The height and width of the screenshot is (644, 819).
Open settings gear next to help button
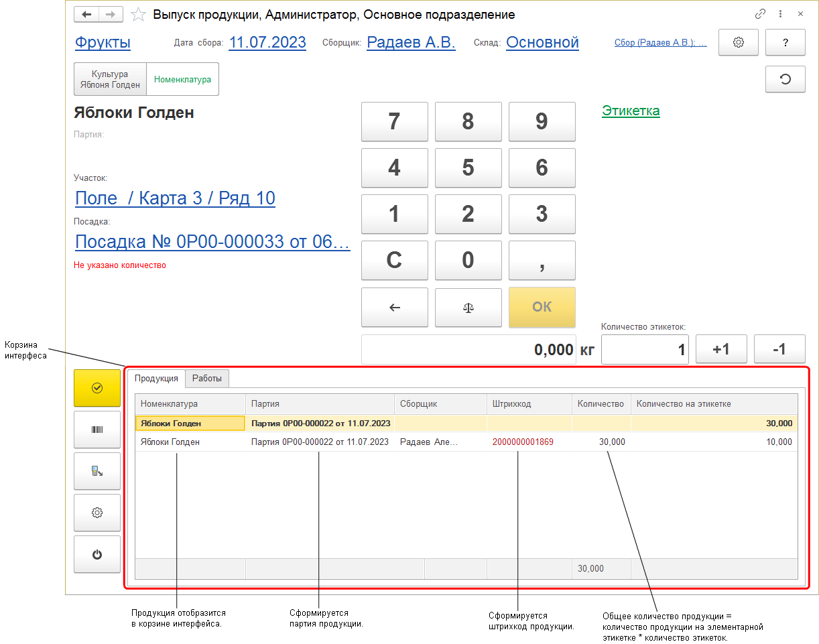click(739, 42)
